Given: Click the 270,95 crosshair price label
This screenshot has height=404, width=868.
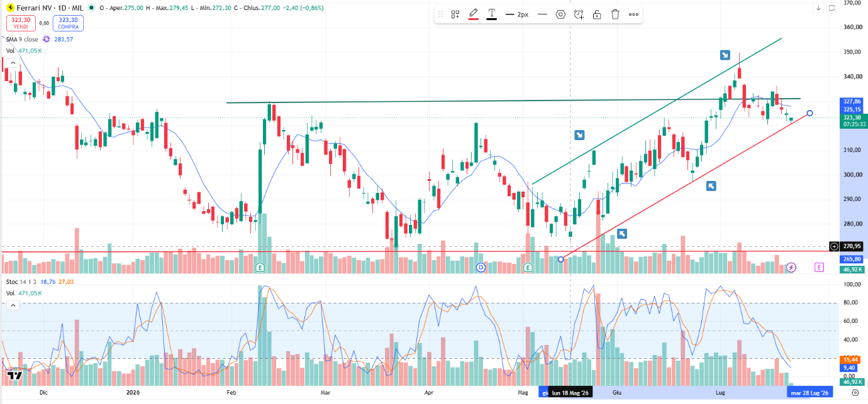Looking at the screenshot, I should point(852,247).
